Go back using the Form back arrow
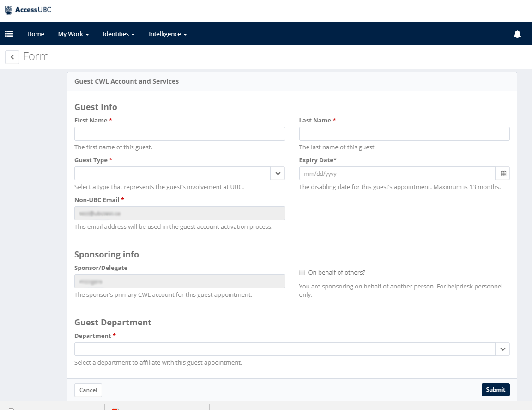 [x=12, y=57]
